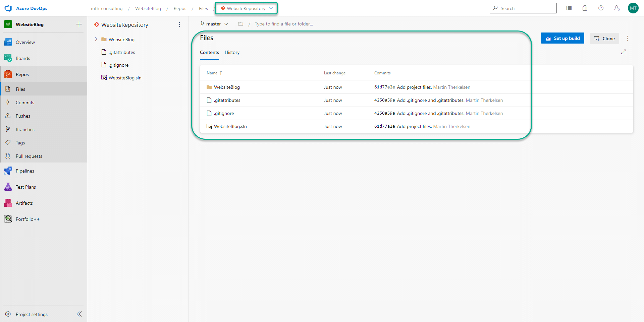The image size is (644, 322).
Task: Open Pull requests in the sidebar
Action: point(29,156)
